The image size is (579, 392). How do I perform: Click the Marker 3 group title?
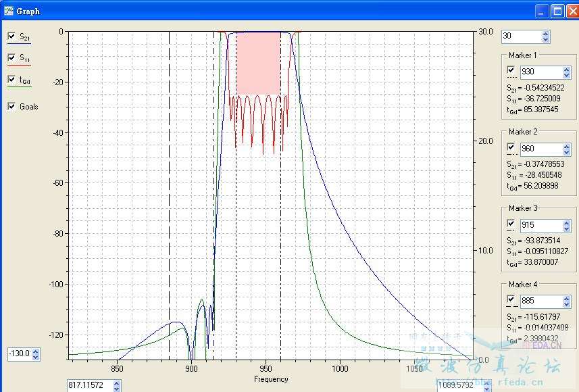pos(523,208)
